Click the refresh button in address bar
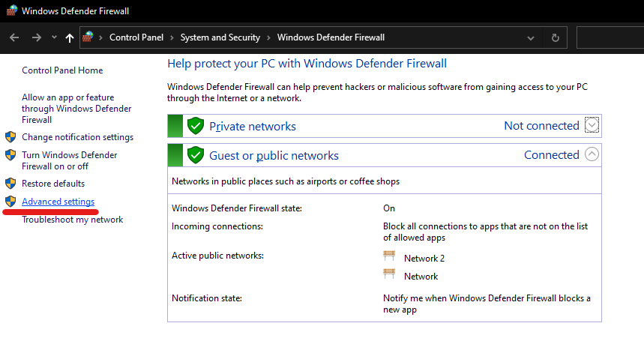644x353 pixels. point(555,37)
